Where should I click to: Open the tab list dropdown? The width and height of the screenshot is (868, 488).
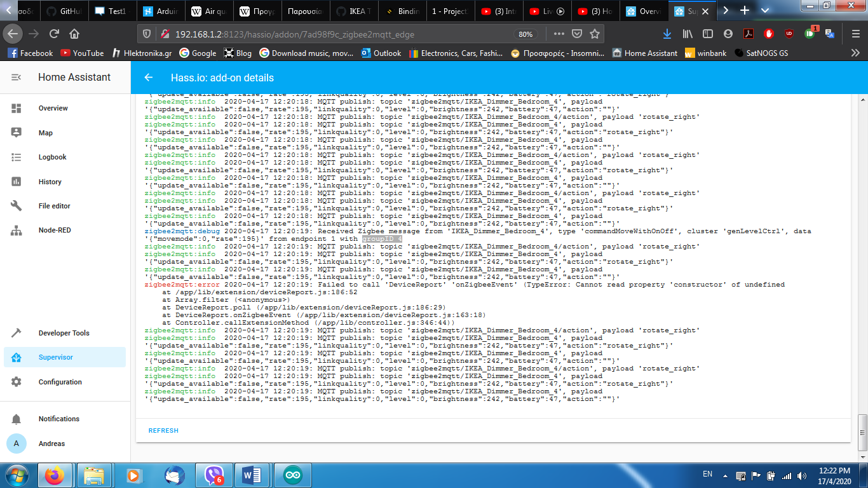[764, 10]
